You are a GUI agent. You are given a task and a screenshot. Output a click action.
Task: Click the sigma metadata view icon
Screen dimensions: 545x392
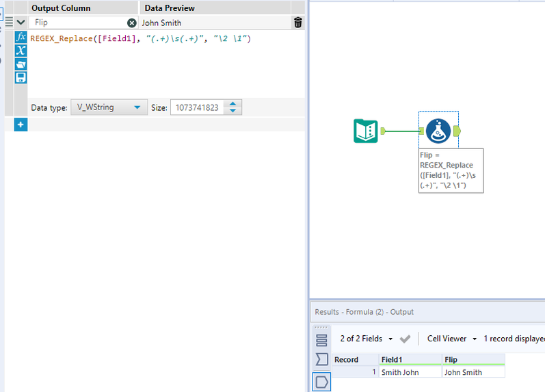tap(321, 359)
